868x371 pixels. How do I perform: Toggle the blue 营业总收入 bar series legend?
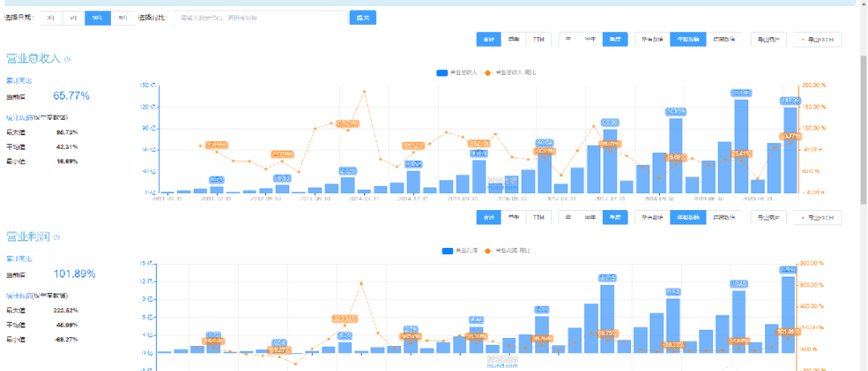pos(457,72)
